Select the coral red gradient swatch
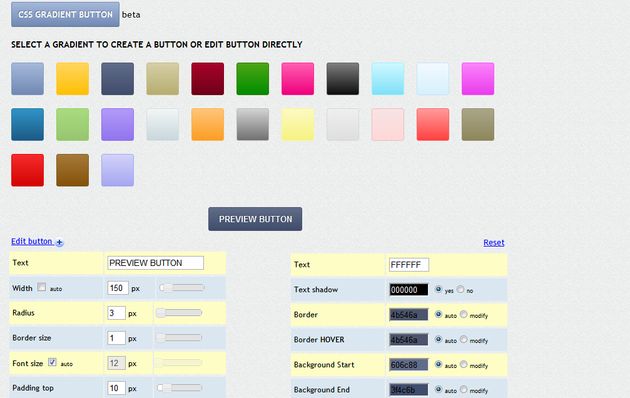The image size is (630, 398). pos(433,125)
